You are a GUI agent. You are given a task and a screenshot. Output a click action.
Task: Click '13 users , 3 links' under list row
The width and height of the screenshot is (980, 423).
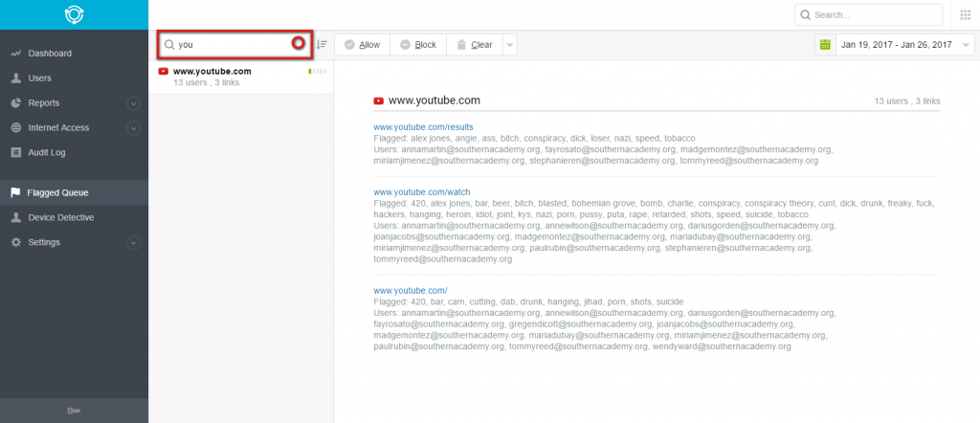point(207,82)
